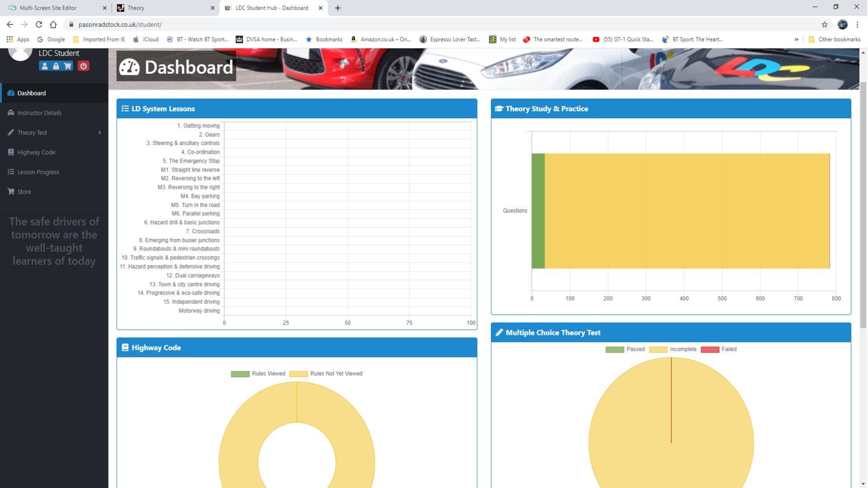
Task: Click the Dashboard gauge icon in sidebar
Action: (x=11, y=93)
